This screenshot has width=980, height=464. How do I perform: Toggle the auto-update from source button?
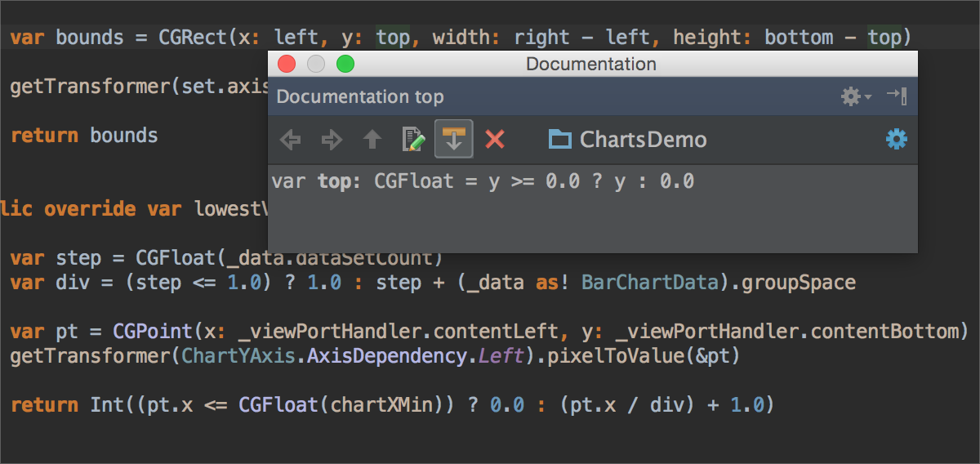454,140
